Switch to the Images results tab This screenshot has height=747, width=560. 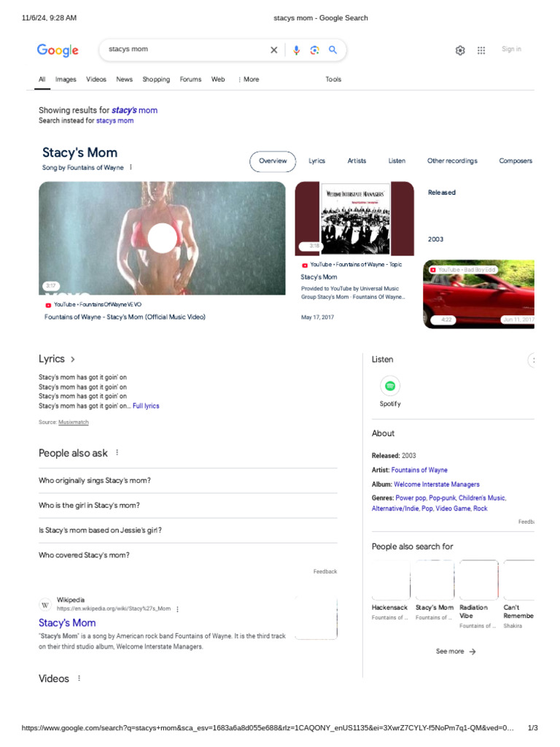coord(66,79)
